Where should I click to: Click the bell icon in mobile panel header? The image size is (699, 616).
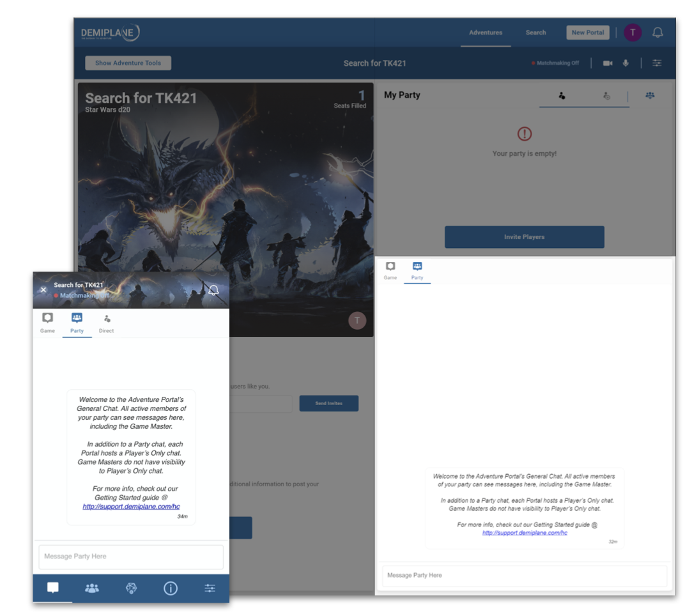coord(213,289)
